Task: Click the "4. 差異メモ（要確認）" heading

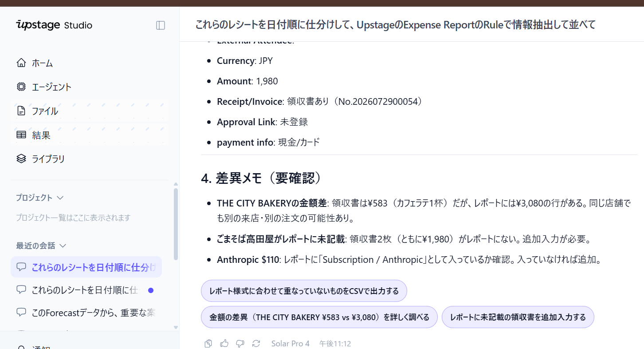Action: (261, 178)
